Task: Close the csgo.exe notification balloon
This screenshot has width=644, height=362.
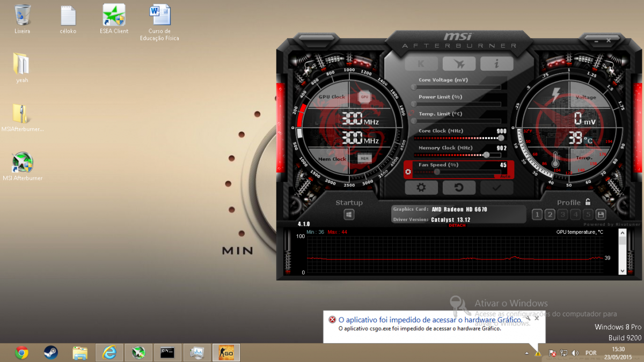Action: pyautogui.click(x=537, y=318)
